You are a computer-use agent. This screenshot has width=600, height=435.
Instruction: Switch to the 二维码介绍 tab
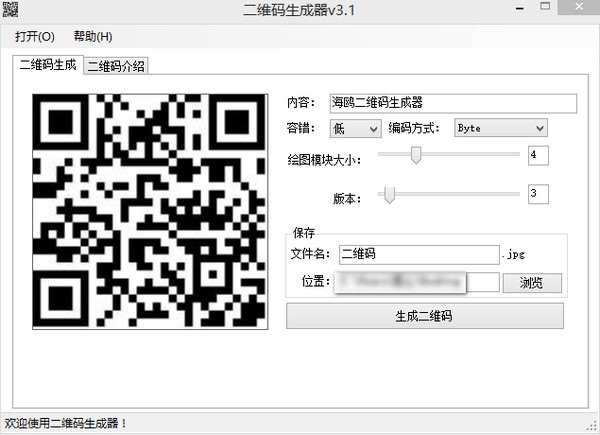tap(116, 66)
